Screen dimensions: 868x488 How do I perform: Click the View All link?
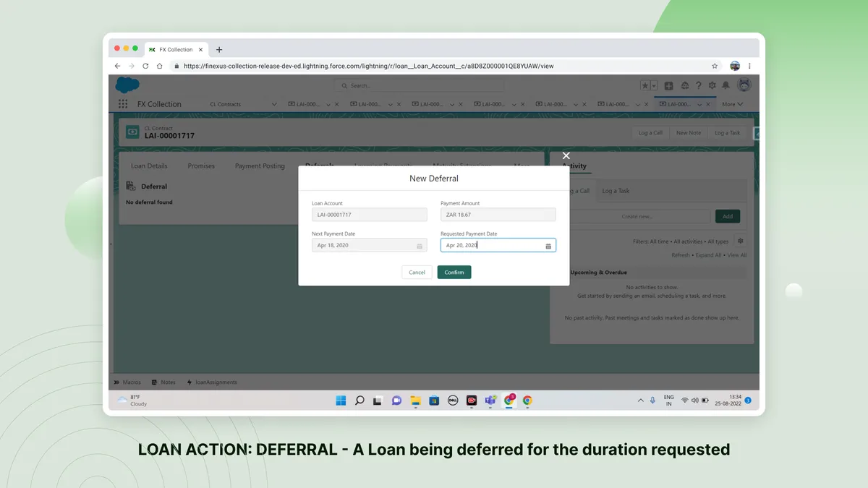point(737,255)
